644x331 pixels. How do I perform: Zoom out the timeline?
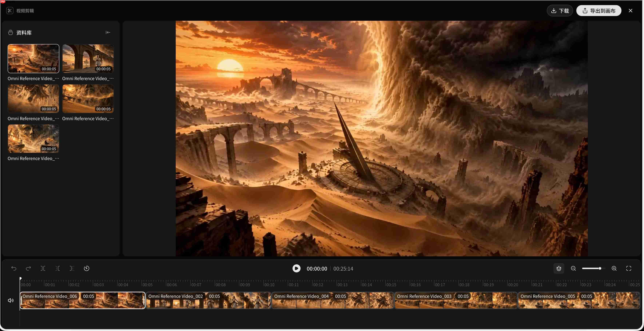[x=573, y=268]
